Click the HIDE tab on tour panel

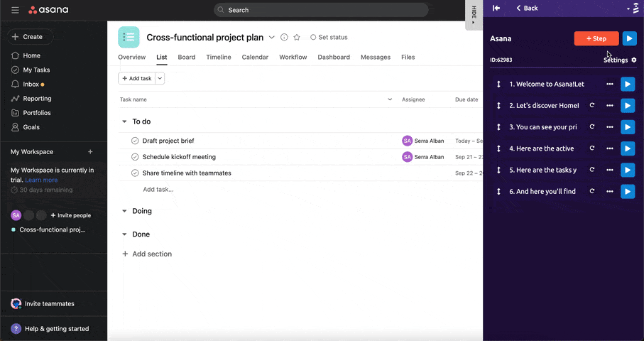pyautogui.click(x=474, y=15)
